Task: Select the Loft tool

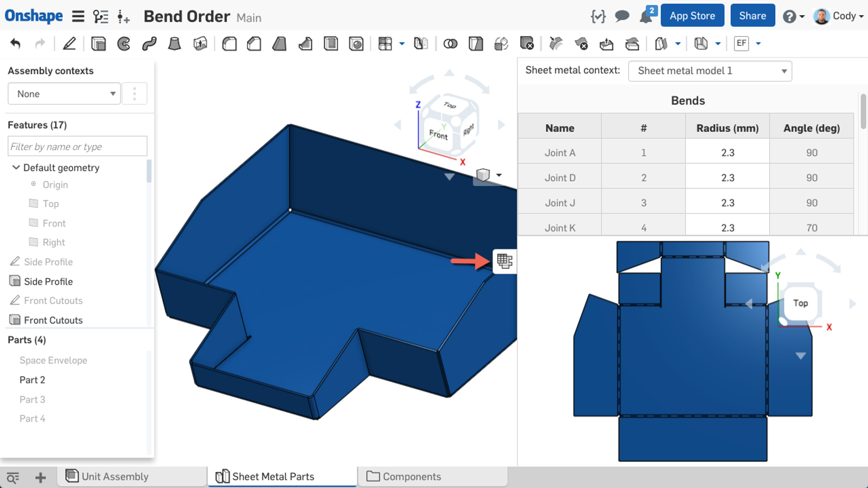Action: (174, 43)
